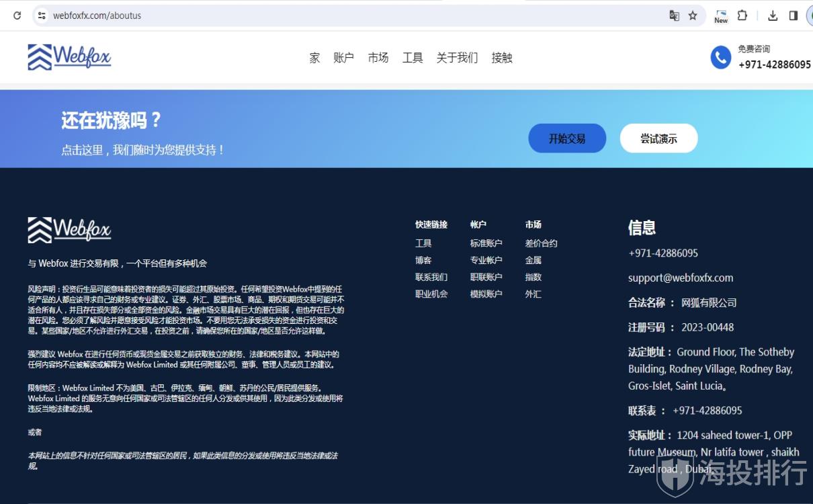Screen dimensions: 813x504
Task: Click the white Webfox logo in footer
Action: pos(69,230)
